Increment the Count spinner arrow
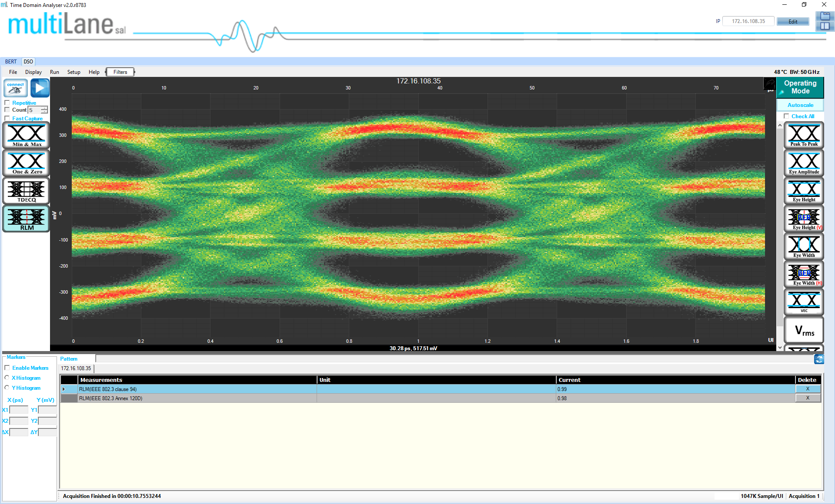Image resolution: width=835 pixels, height=504 pixels. [44, 108]
